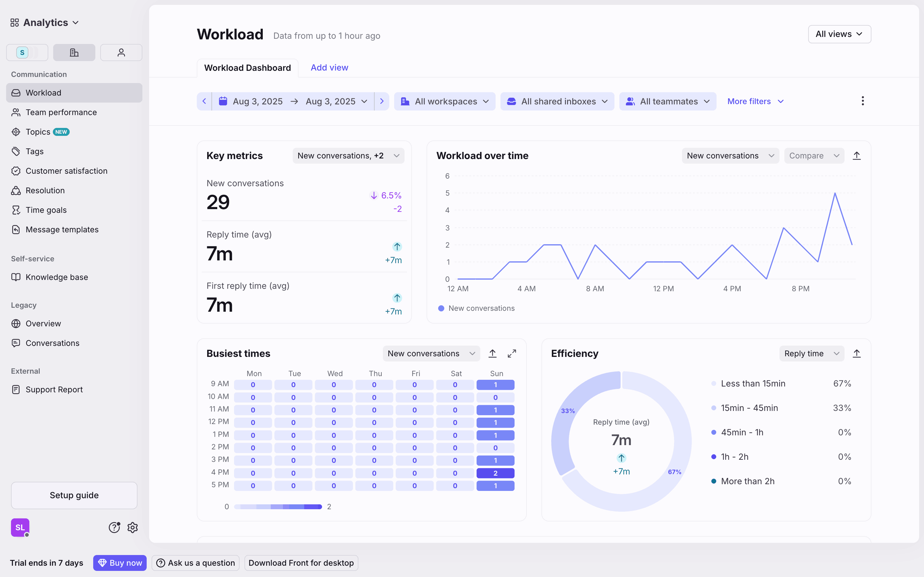Open the help question mark icon
Viewport: 924px width, 577px height.
pyautogui.click(x=114, y=528)
